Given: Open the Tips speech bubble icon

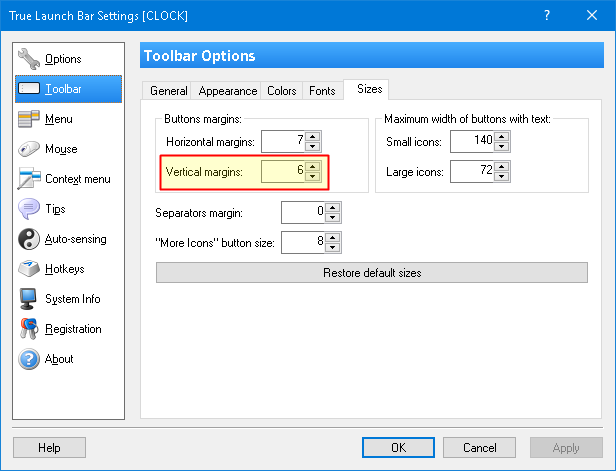Looking at the screenshot, I should tap(29, 209).
